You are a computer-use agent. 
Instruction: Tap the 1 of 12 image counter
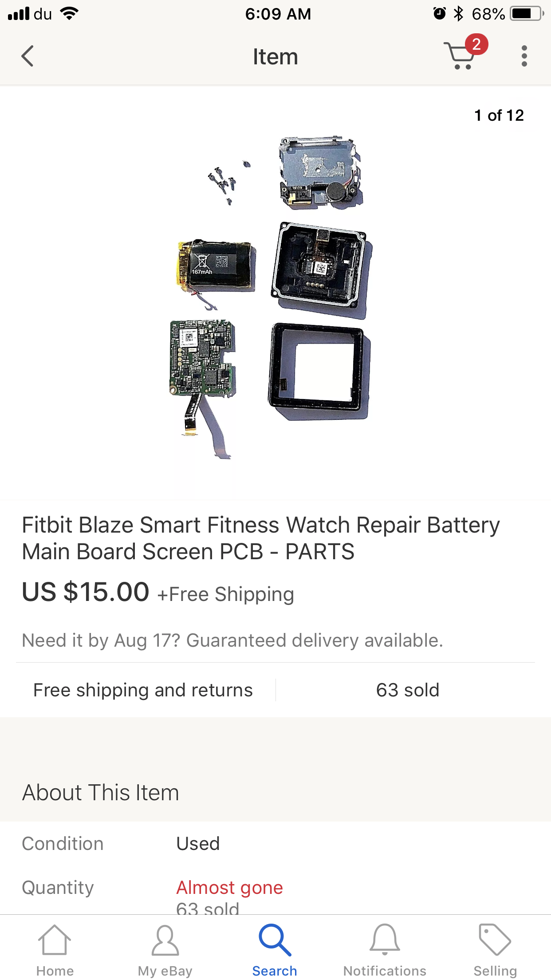[x=499, y=115]
